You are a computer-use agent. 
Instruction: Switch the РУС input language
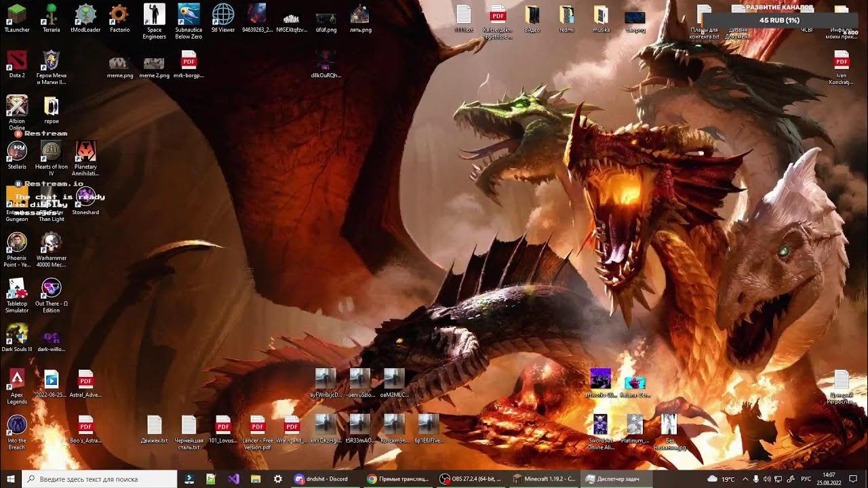(x=806, y=479)
